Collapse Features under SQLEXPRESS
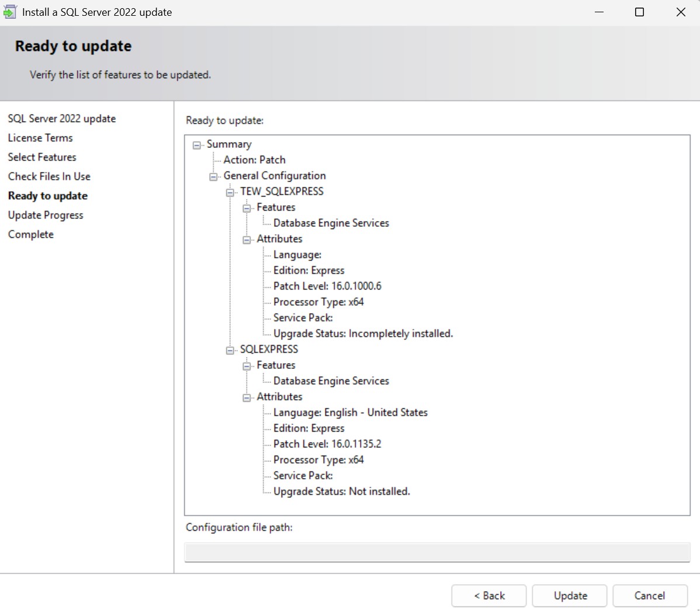The image size is (700, 611). (247, 366)
